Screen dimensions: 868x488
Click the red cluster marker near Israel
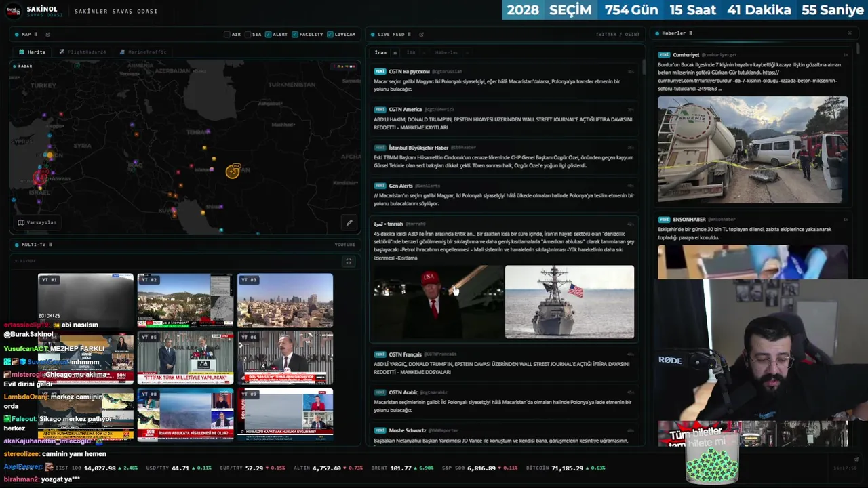click(x=40, y=178)
